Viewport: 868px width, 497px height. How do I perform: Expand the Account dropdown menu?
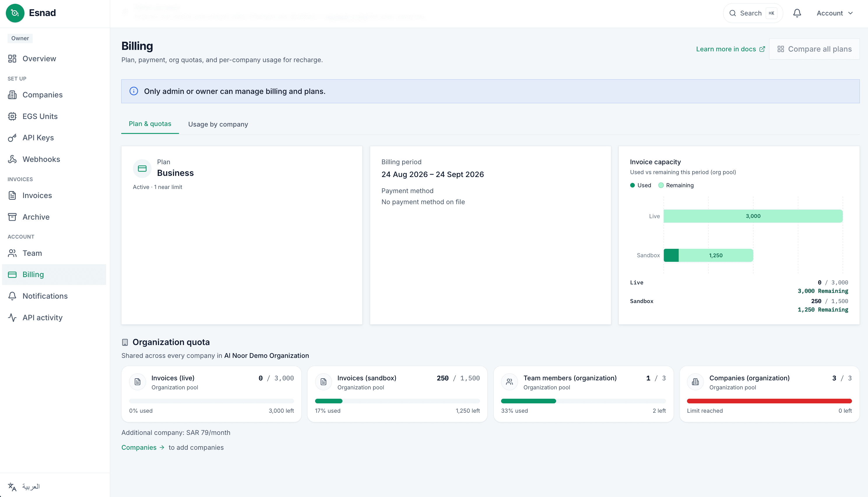click(x=834, y=13)
